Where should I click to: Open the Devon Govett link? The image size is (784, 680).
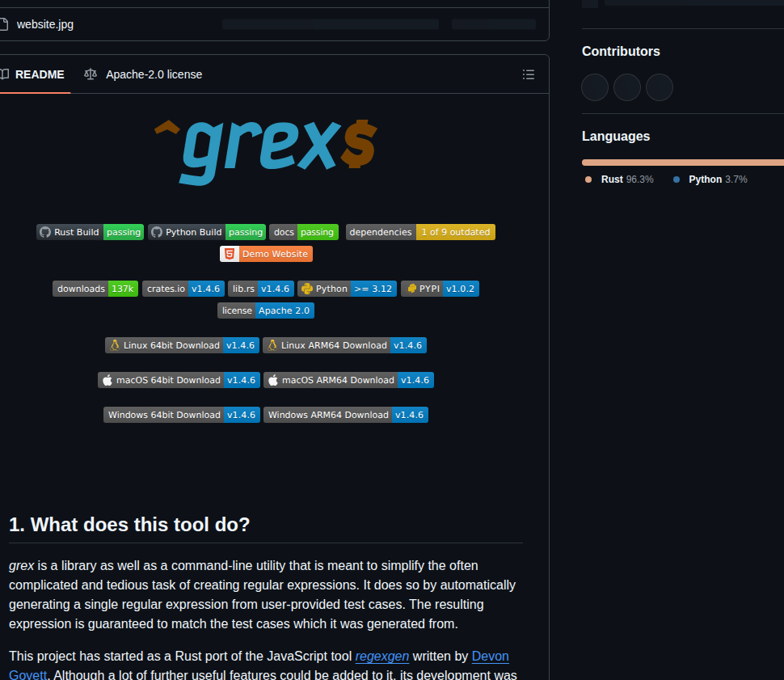pyautogui.click(x=490, y=656)
